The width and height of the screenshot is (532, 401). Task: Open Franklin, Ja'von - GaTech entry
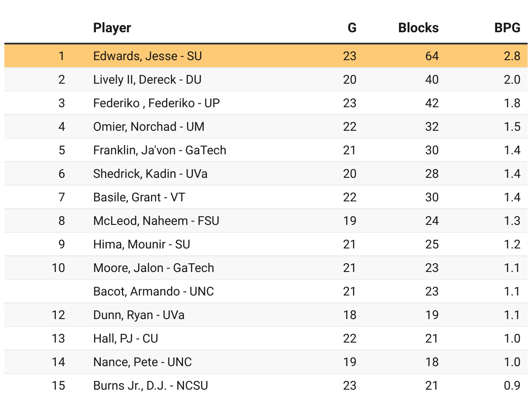tap(160, 150)
